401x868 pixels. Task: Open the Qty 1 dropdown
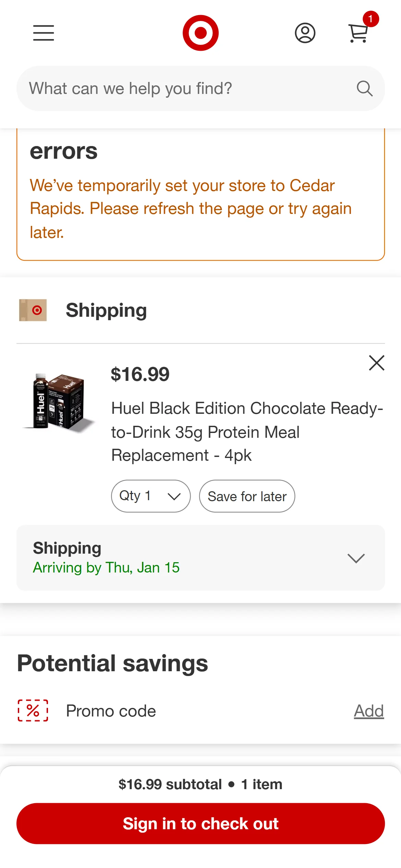pos(150,496)
